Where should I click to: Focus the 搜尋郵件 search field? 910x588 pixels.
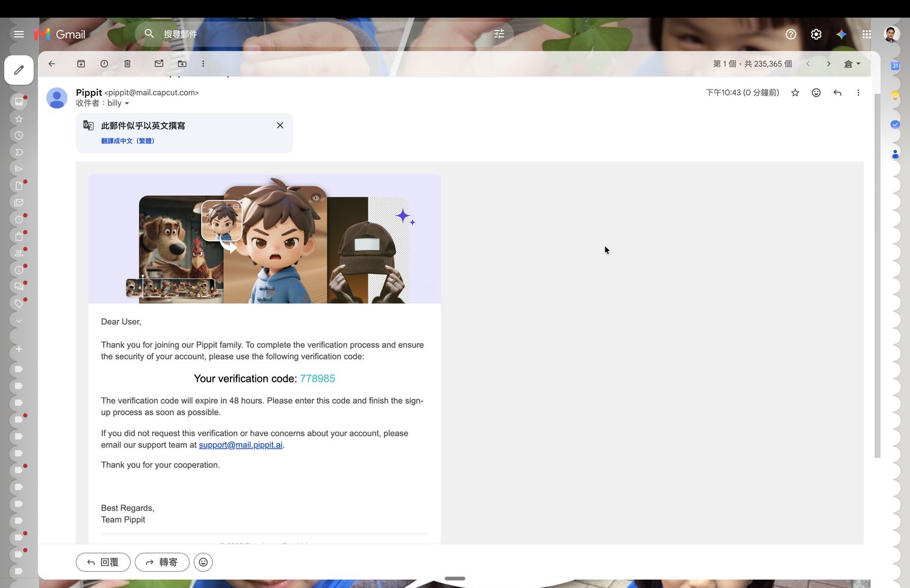point(325,34)
